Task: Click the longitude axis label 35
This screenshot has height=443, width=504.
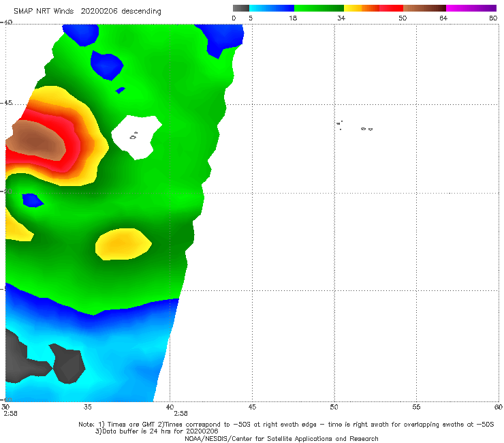Action: tap(87, 407)
